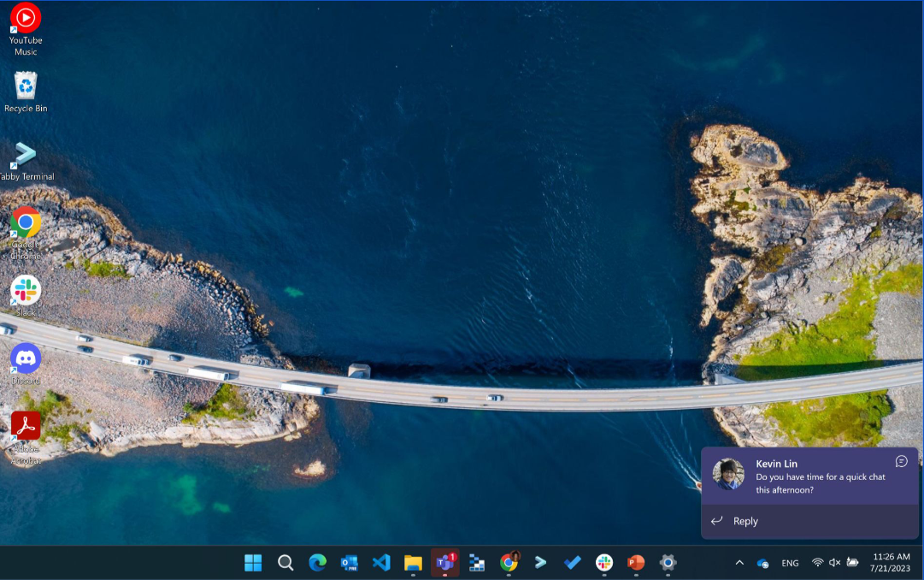The image size is (924, 580).
Task: Click the chat bubble icon in notification
Action: [901, 461]
